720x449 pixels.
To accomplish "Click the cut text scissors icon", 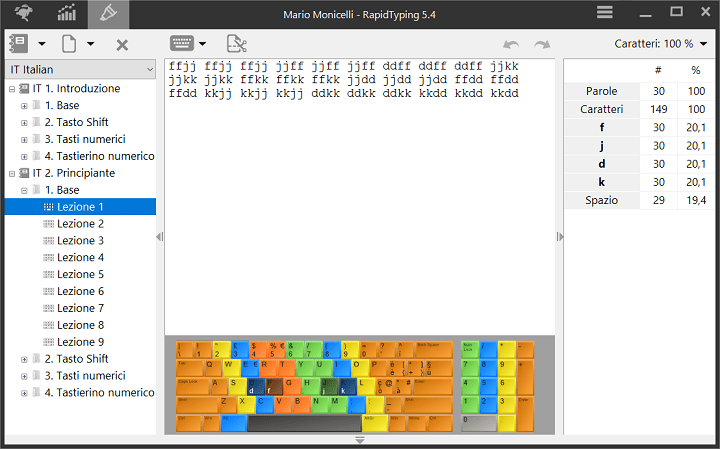I will pos(237,44).
